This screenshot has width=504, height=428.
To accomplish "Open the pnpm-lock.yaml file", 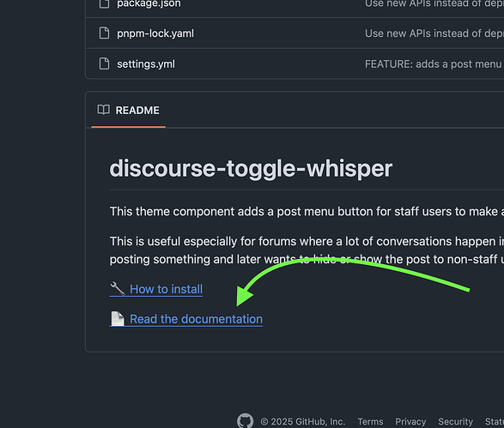I will tap(155, 33).
